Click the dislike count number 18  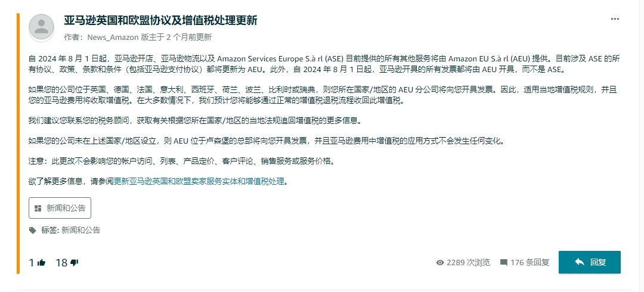click(x=61, y=263)
